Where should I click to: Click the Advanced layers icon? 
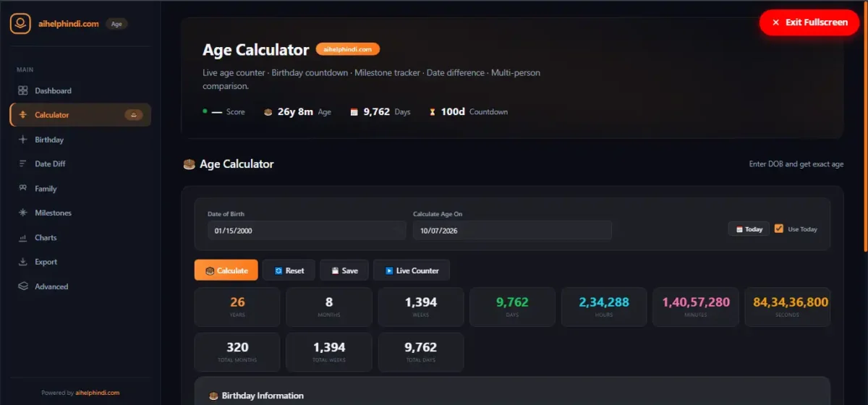pyautogui.click(x=22, y=286)
